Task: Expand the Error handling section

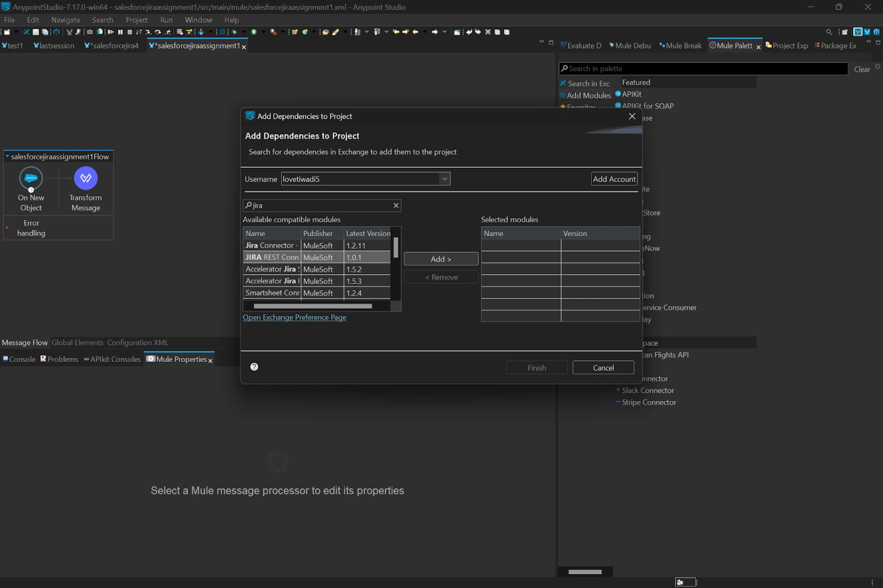Action: point(7,227)
